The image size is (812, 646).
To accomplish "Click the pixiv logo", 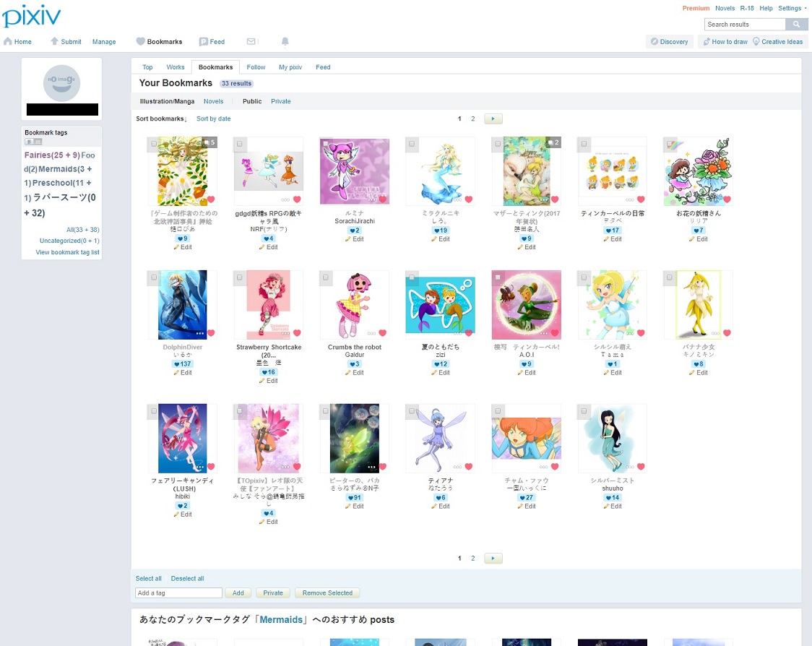I will (x=32, y=16).
